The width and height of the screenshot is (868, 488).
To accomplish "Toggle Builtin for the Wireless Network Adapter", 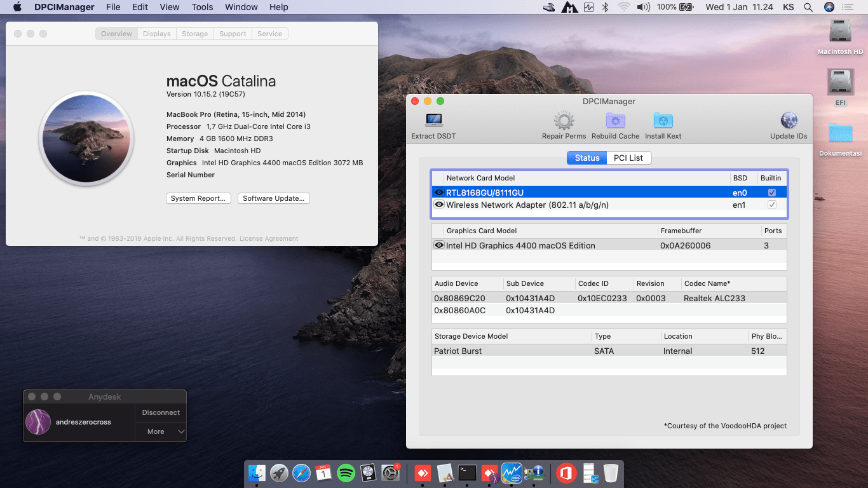I will [771, 205].
